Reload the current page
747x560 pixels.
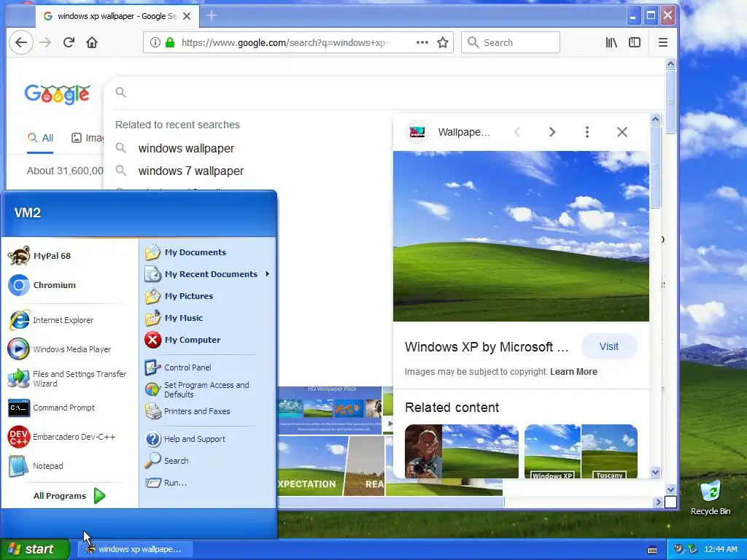click(x=69, y=42)
